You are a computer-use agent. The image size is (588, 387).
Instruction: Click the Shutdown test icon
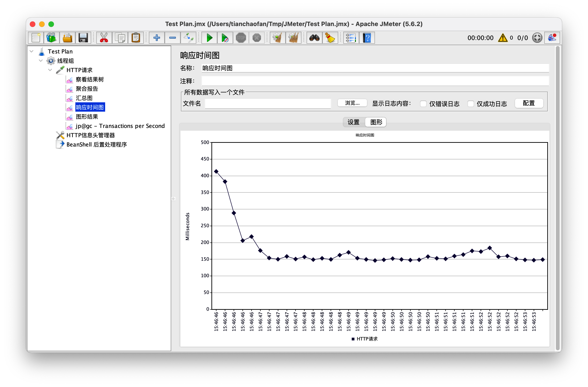click(257, 38)
